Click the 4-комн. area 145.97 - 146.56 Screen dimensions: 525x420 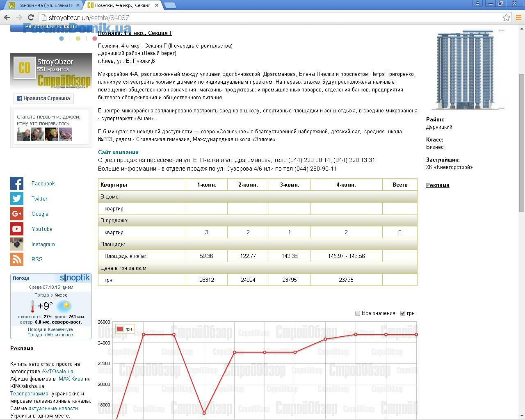(346, 256)
